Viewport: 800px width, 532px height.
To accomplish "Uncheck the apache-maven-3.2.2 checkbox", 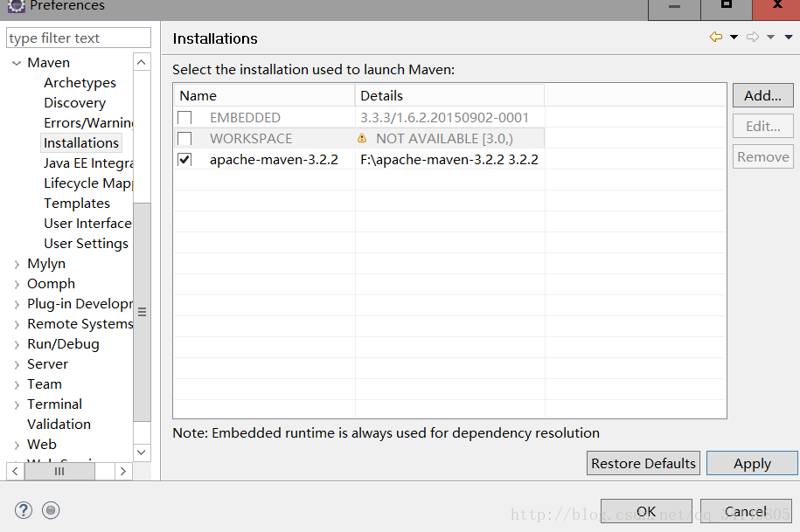I will pyautogui.click(x=184, y=160).
